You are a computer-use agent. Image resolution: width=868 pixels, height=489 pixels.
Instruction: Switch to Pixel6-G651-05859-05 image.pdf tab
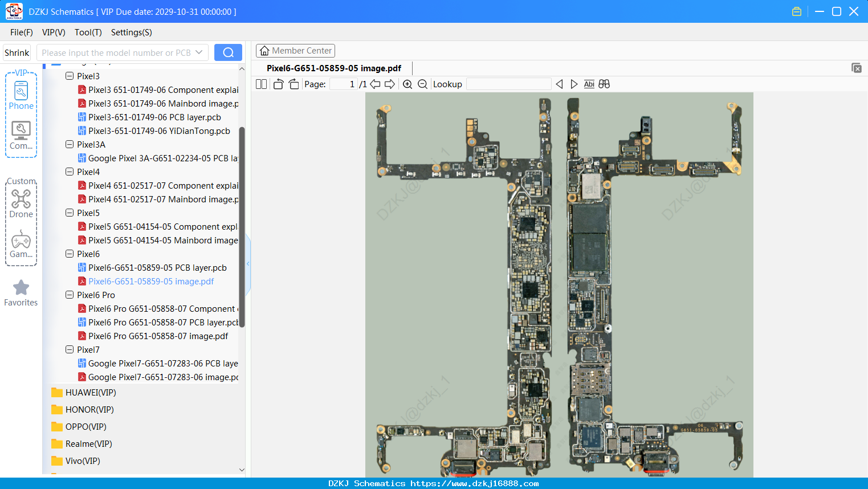point(334,68)
